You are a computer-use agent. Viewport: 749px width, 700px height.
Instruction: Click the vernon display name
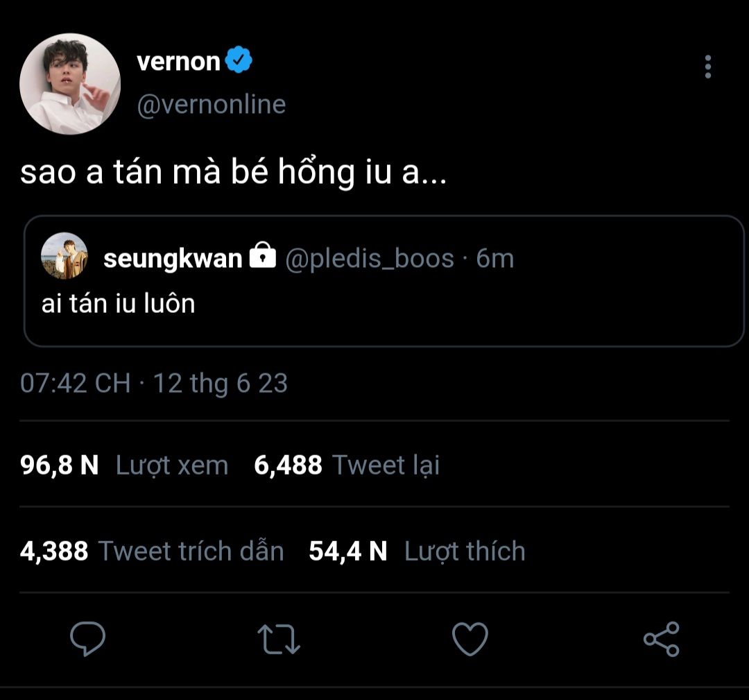pos(178,62)
